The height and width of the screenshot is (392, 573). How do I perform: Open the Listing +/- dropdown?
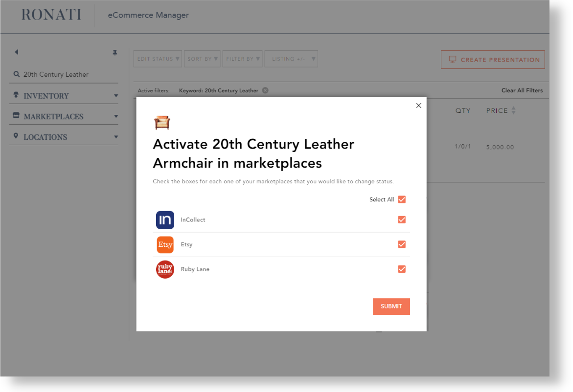click(x=291, y=59)
